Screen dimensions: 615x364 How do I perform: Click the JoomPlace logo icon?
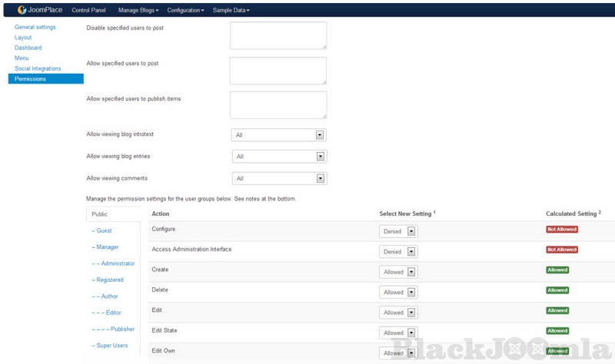tap(23, 11)
